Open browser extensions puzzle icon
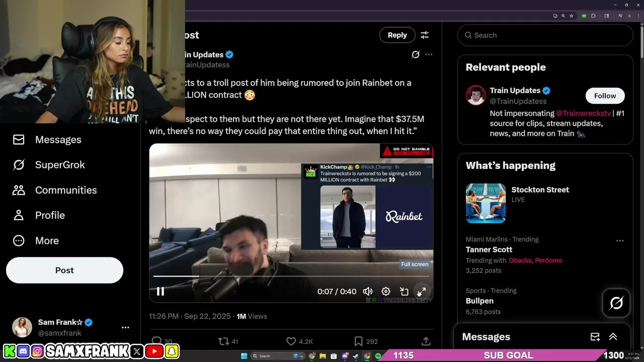This screenshot has height=362, width=644. pyautogui.click(x=593, y=16)
